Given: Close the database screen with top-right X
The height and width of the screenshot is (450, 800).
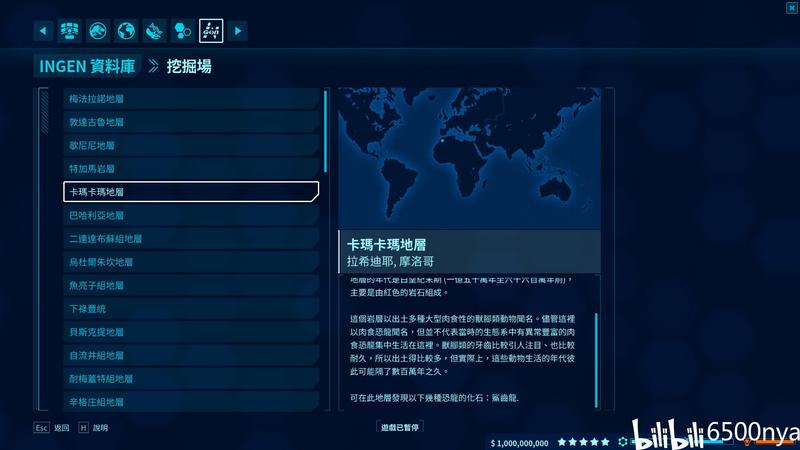Looking at the screenshot, I should pos(792,7).
